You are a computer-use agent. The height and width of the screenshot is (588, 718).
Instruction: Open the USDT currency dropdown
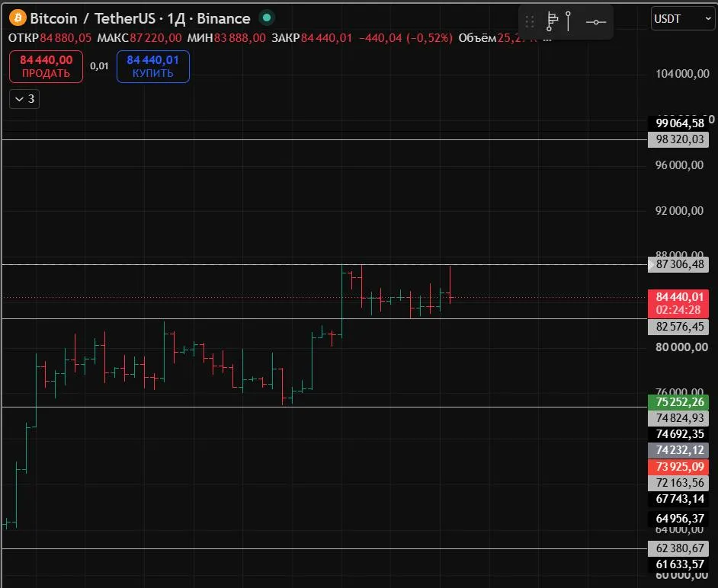tap(682, 19)
